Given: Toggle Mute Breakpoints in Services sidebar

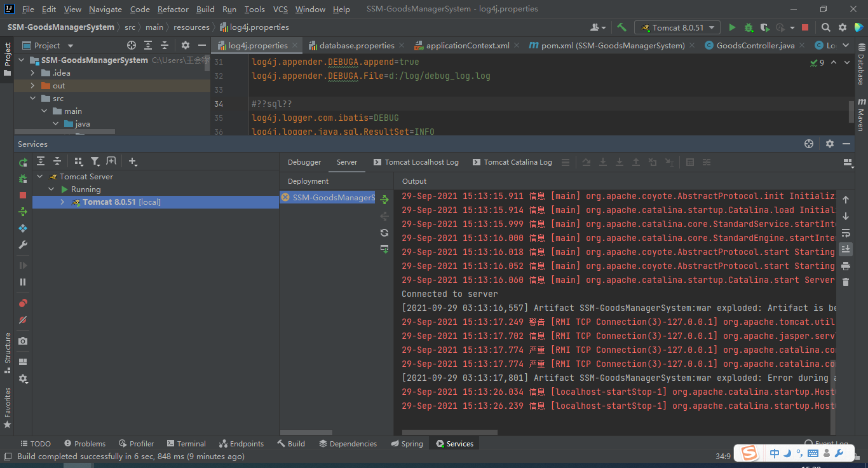Looking at the screenshot, I should tap(23, 320).
